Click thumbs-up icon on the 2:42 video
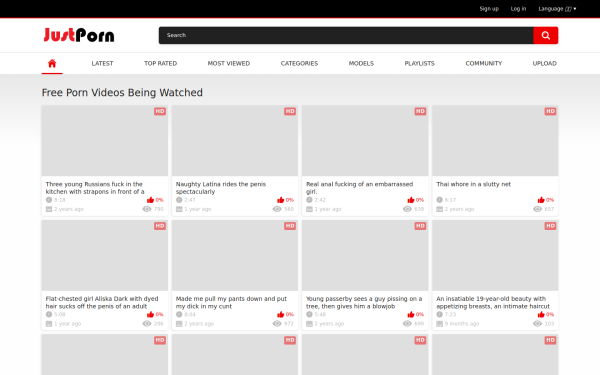The height and width of the screenshot is (375, 600). click(x=411, y=200)
